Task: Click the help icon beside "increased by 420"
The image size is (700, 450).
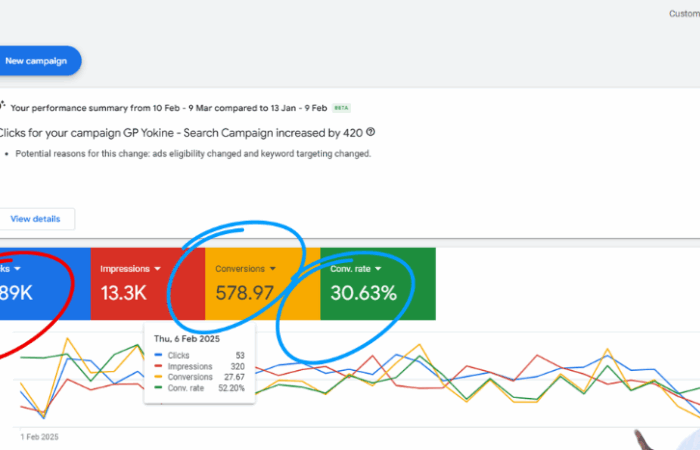Action: coord(371,131)
